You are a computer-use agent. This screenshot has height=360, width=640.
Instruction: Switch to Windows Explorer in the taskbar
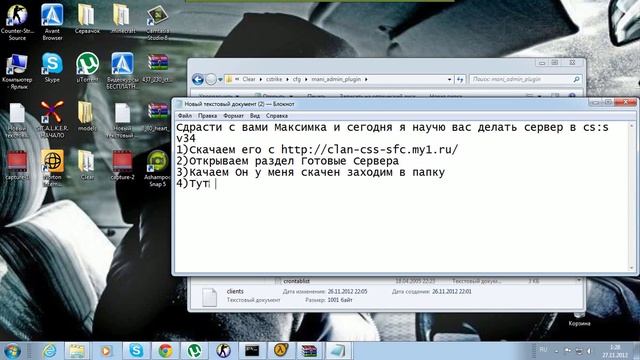(x=77, y=351)
